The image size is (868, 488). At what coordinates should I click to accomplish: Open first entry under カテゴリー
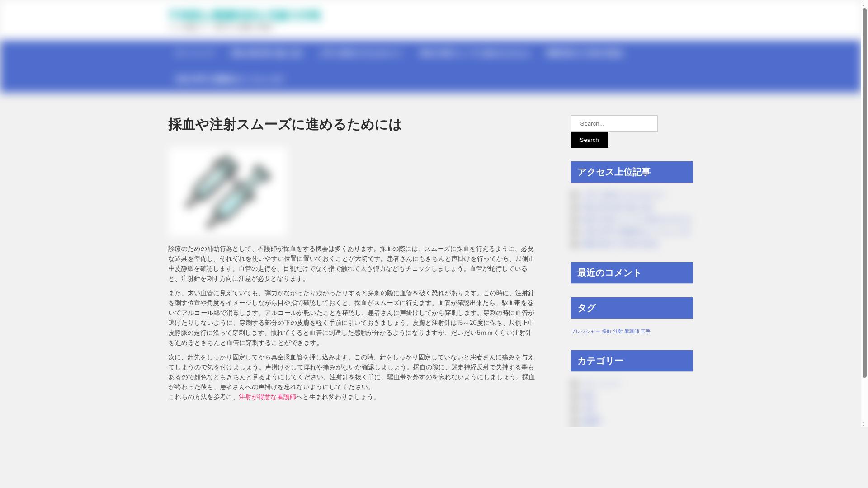coord(601,385)
